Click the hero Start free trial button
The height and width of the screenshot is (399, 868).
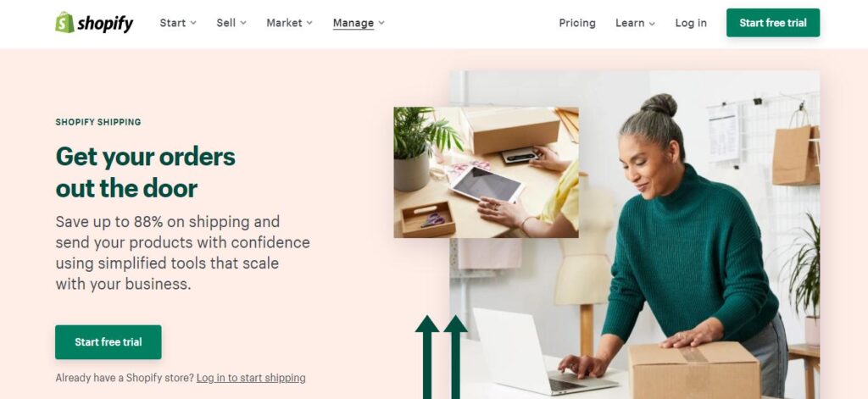click(x=108, y=342)
